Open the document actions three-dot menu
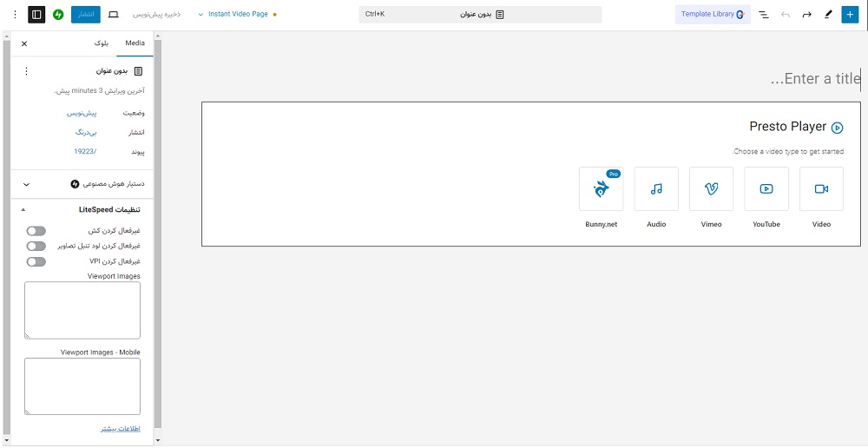This screenshot has height=448, width=868. click(26, 71)
